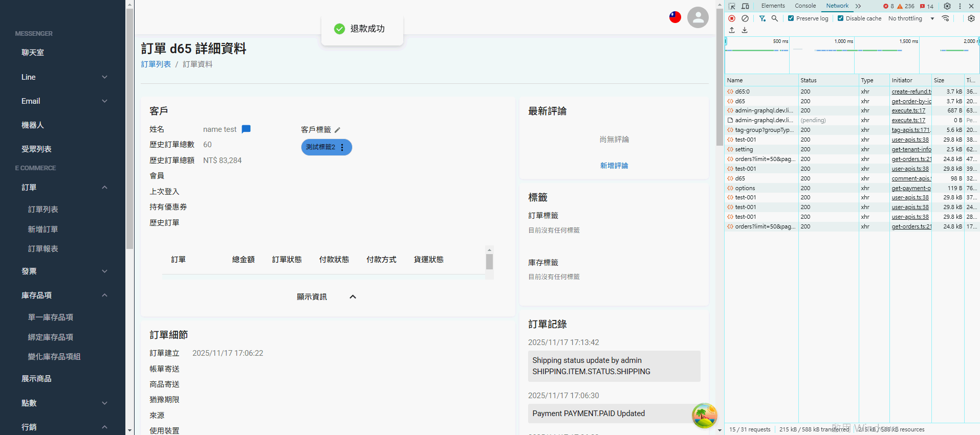Click the red error count badge
This screenshot has height=435, width=980.
[x=889, y=6]
